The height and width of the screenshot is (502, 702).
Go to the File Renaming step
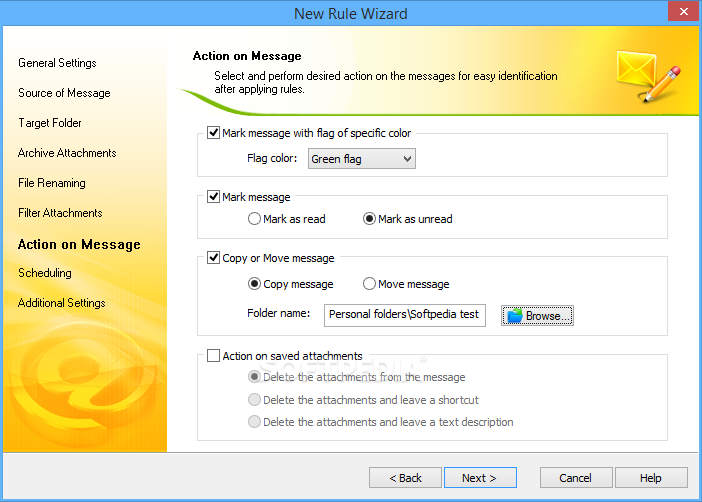click(51, 183)
